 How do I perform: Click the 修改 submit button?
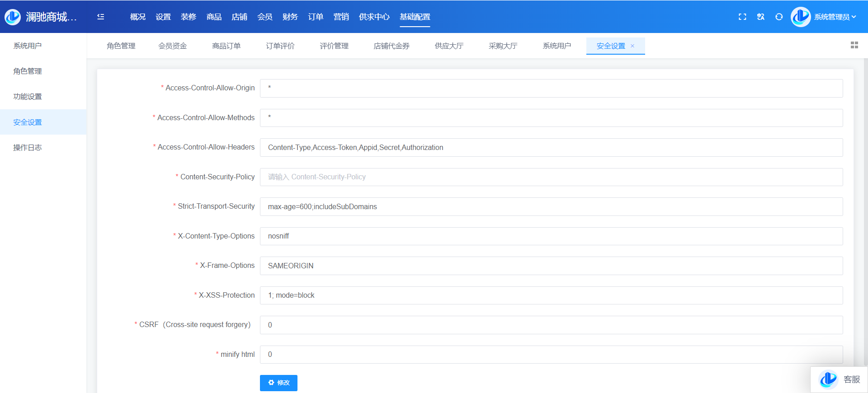click(x=278, y=383)
